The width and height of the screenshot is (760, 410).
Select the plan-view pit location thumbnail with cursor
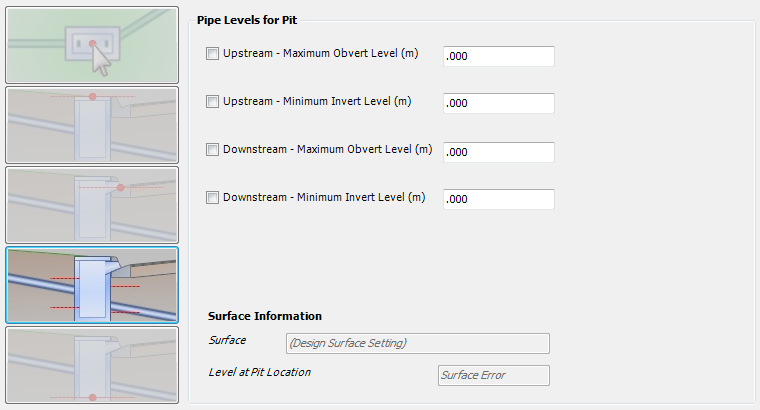pyautogui.click(x=92, y=45)
